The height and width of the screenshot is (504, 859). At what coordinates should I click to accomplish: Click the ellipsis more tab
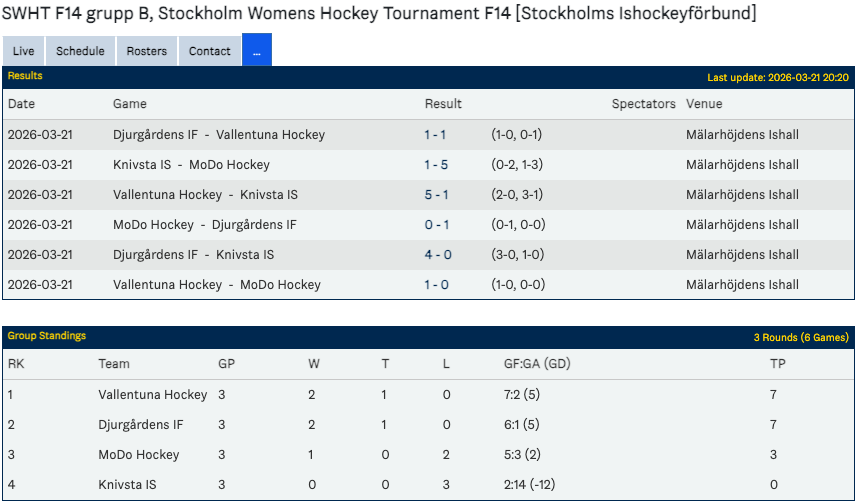click(x=257, y=51)
